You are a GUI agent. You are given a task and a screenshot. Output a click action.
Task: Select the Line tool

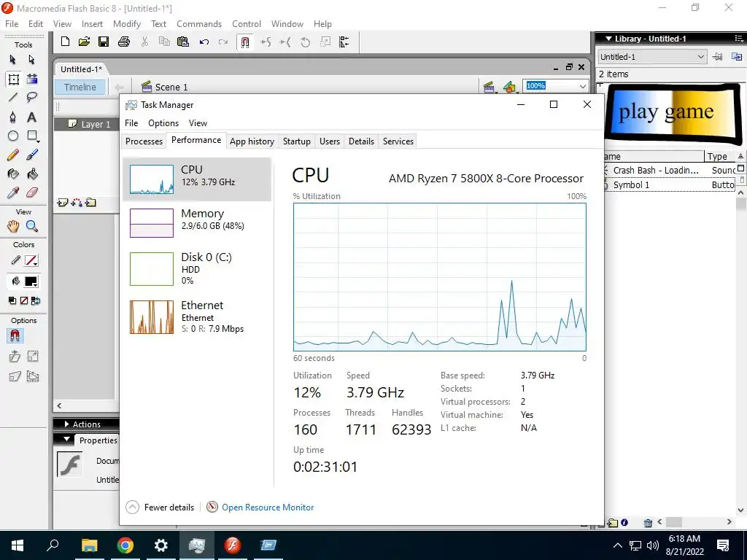coord(13,98)
